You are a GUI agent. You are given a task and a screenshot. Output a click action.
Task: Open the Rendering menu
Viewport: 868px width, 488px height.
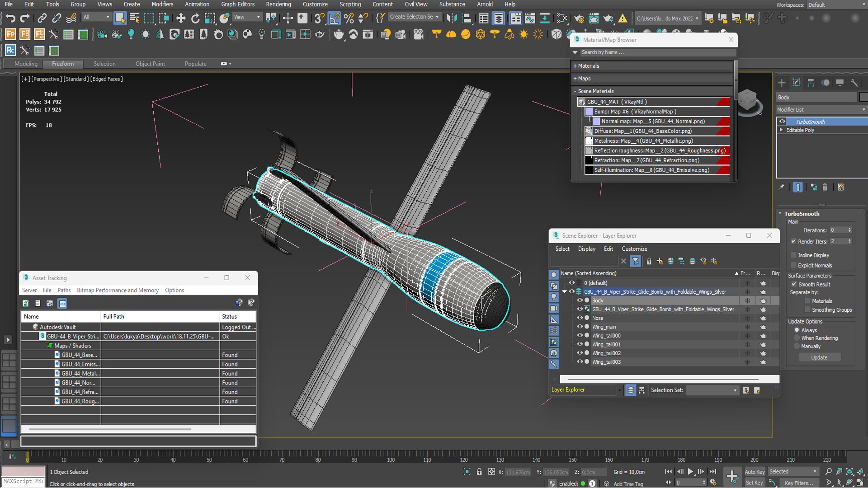coord(278,4)
